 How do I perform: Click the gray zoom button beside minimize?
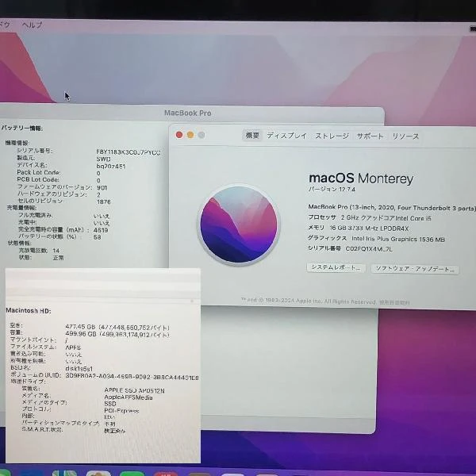[x=202, y=135]
